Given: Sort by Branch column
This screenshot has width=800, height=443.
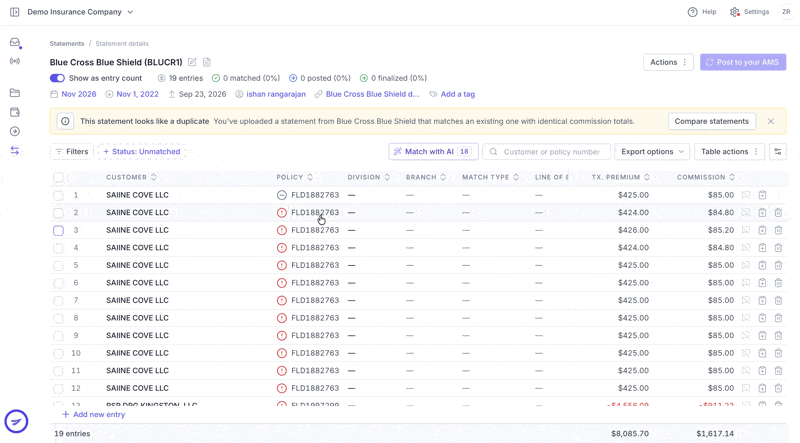Looking at the screenshot, I should point(426,177).
